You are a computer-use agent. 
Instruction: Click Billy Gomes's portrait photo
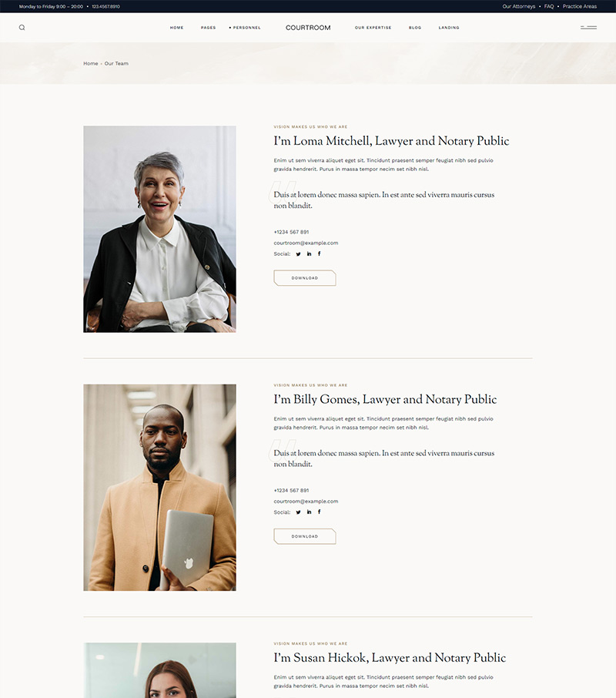click(x=159, y=488)
